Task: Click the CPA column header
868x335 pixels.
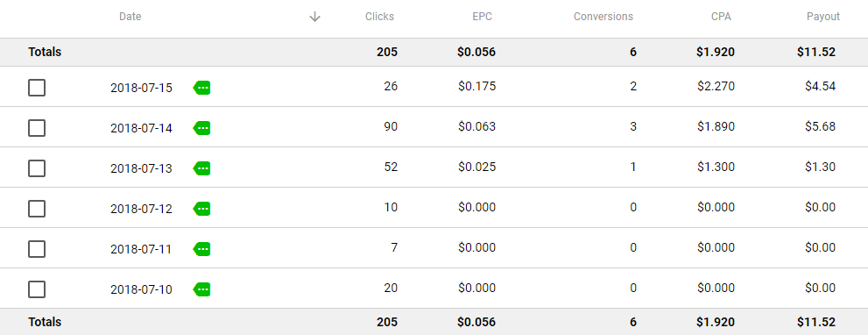Action: pyautogui.click(x=722, y=17)
